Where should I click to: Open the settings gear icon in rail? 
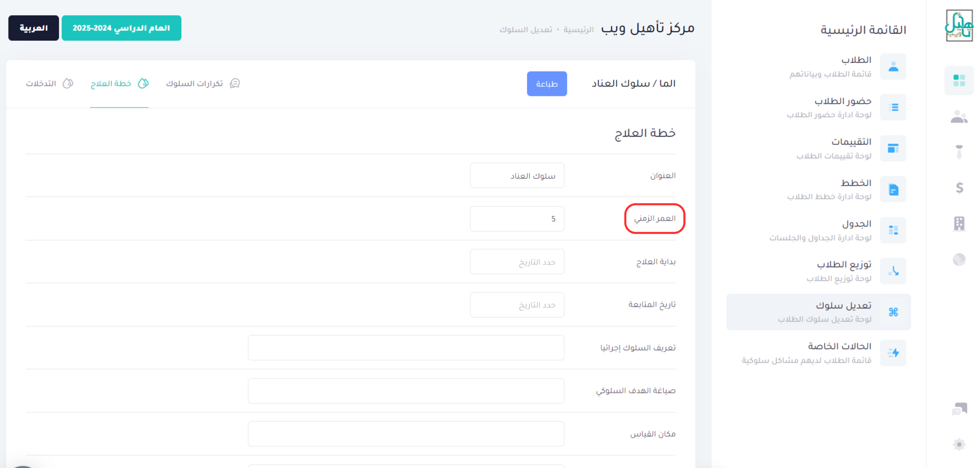959,444
